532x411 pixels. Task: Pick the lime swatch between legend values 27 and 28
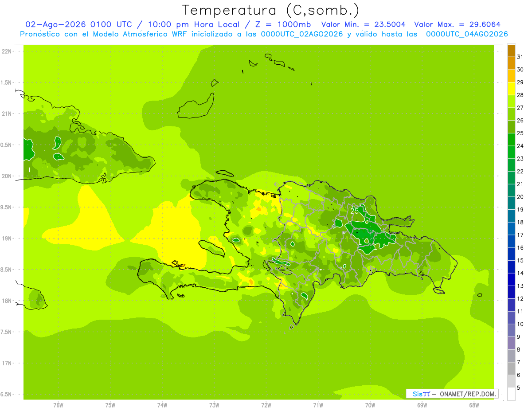511,102
